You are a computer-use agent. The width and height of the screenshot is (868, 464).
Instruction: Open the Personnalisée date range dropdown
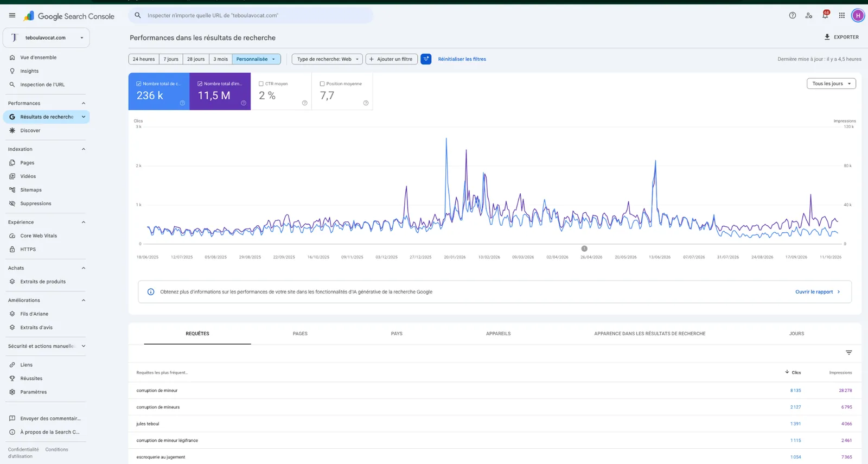256,59
